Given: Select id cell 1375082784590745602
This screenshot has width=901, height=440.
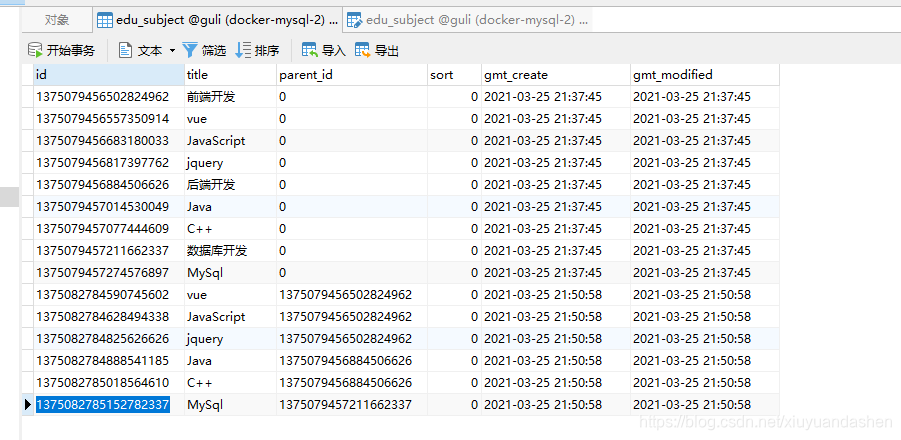Looking at the screenshot, I should (109, 295).
